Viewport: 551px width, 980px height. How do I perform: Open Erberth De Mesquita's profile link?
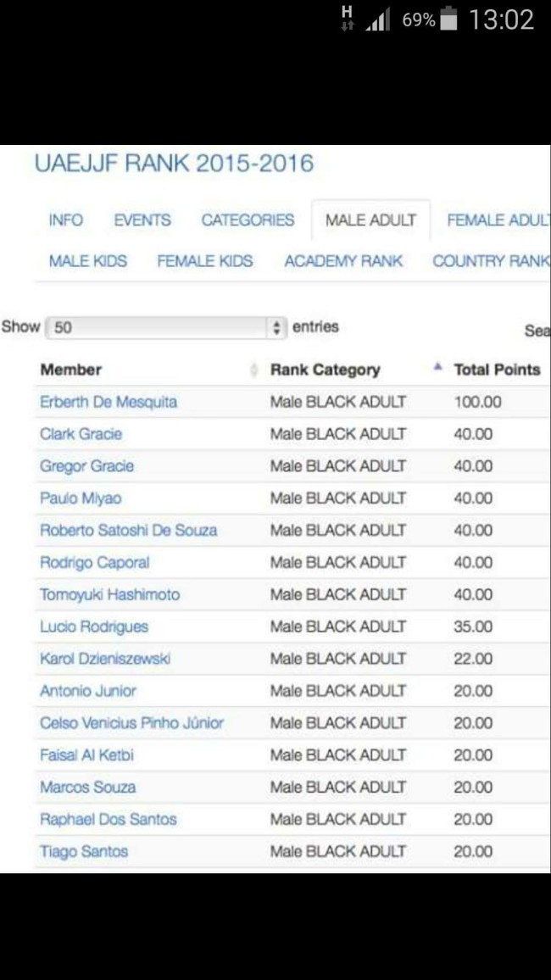tap(109, 402)
